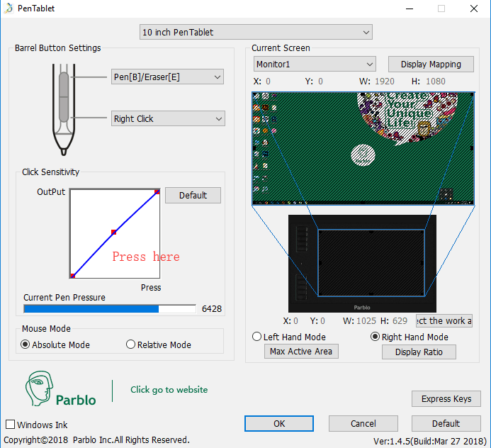Click the monitor desktop preview thumbnail

pyautogui.click(x=363, y=148)
